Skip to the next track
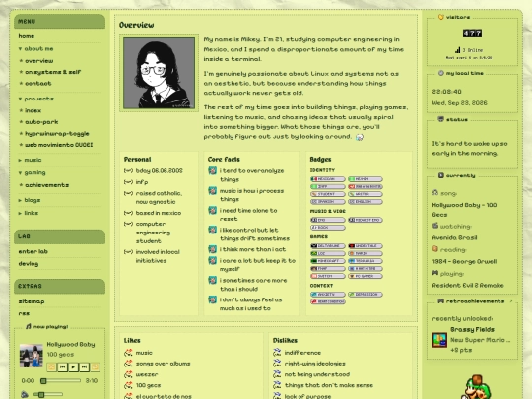The width and height of the screenshot is (532, 399). pyautogui.click(x=84, y=366)
